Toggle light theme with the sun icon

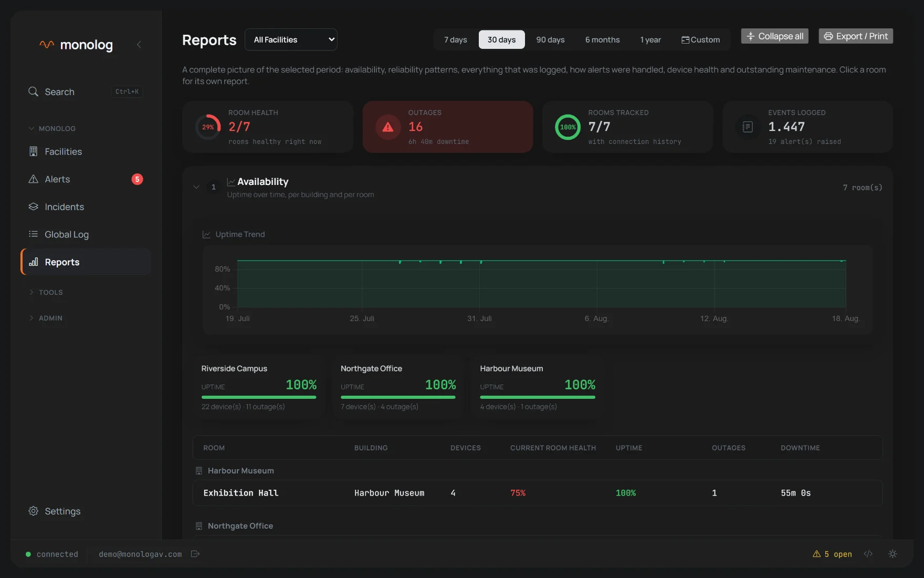(892, 554)
